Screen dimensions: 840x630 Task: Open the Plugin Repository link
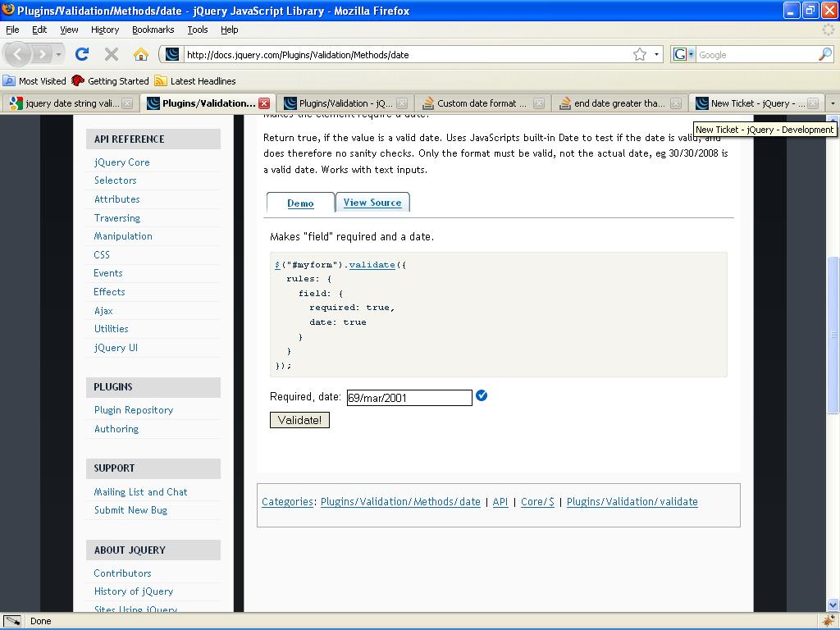(x=134, y=410)
